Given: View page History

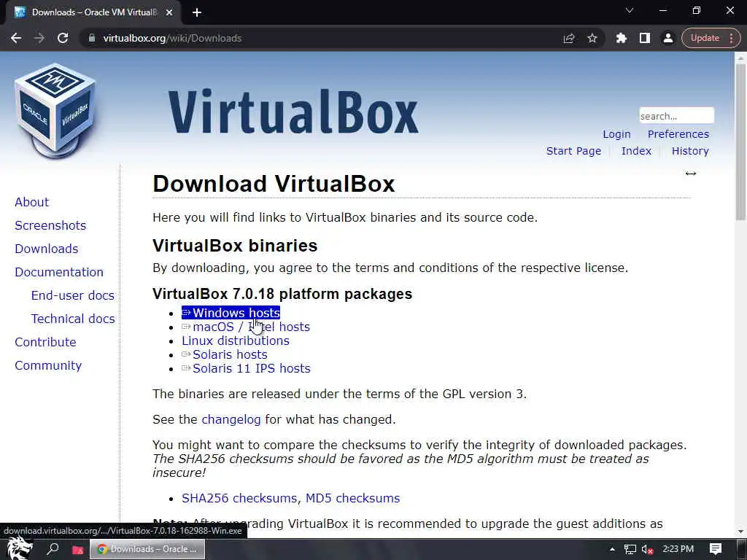Looking at the screenshot, I should coord(690,151).
